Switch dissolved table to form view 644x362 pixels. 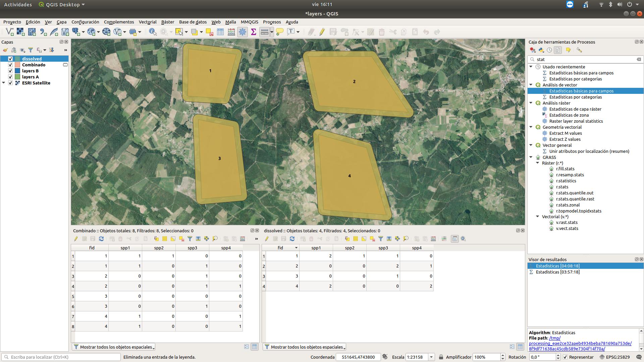pyautogui.click(x=512, y=347)
